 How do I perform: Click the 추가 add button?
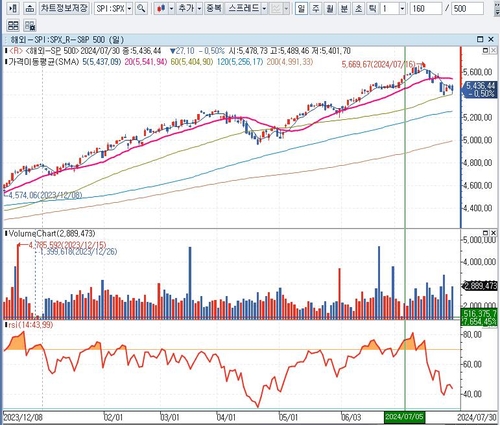(x=186, y=8)
